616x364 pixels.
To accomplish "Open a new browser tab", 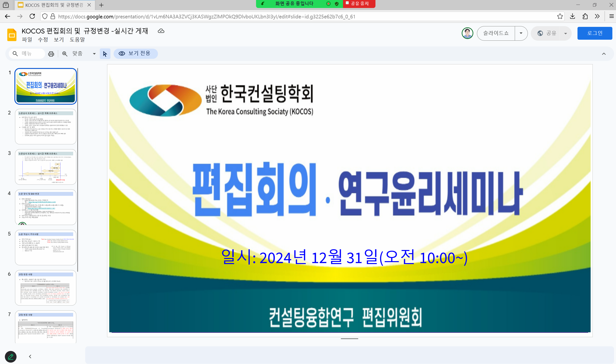I will pos(101,5).
